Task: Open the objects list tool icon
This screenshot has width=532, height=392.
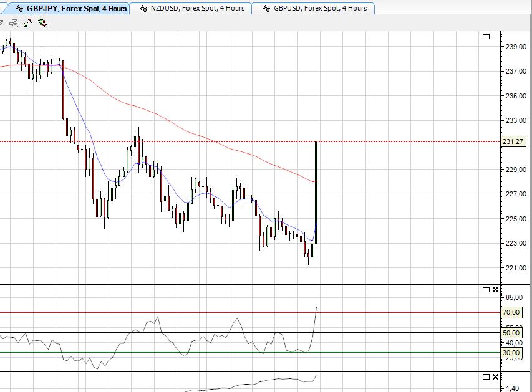Action: tap(14, 24)
